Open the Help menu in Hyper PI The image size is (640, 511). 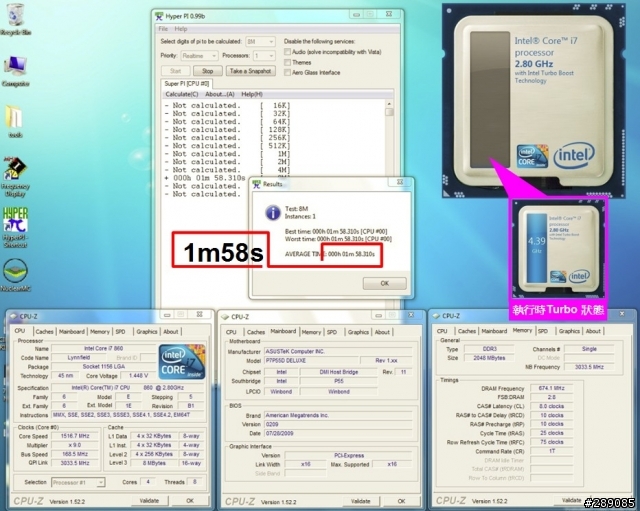(181, 29)
